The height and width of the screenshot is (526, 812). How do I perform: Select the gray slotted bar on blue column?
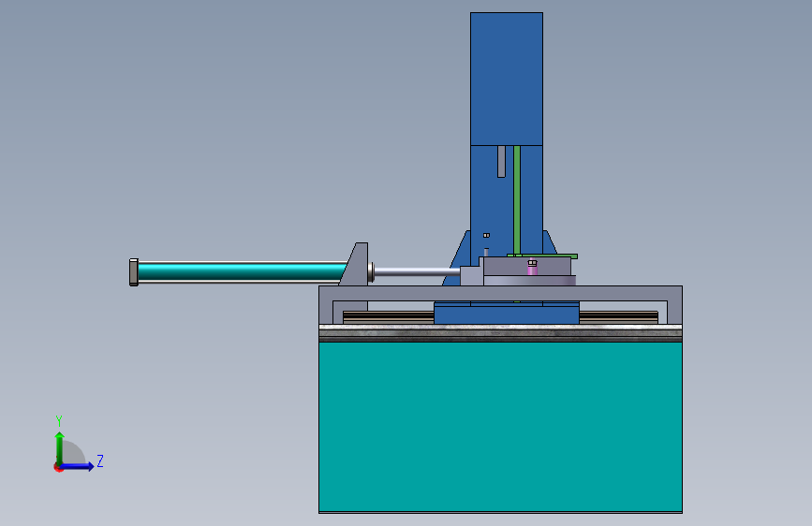(501, 162)
